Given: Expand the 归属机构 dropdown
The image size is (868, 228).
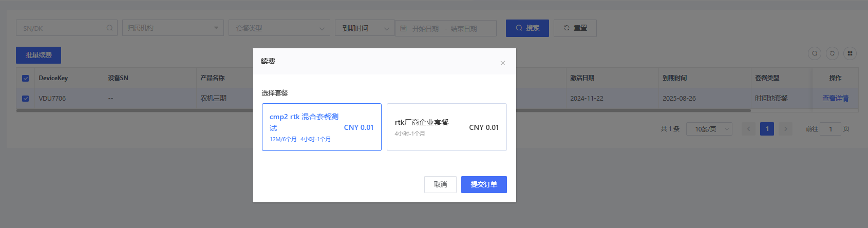Looking at the screenshot, I should 173,28.
